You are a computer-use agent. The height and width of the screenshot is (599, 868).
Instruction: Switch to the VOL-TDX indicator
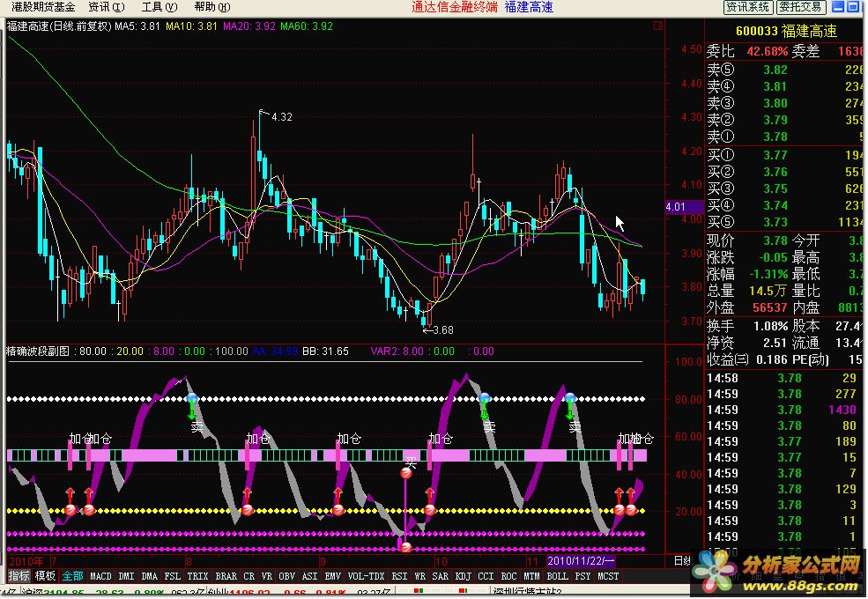[x=366, y=576]
